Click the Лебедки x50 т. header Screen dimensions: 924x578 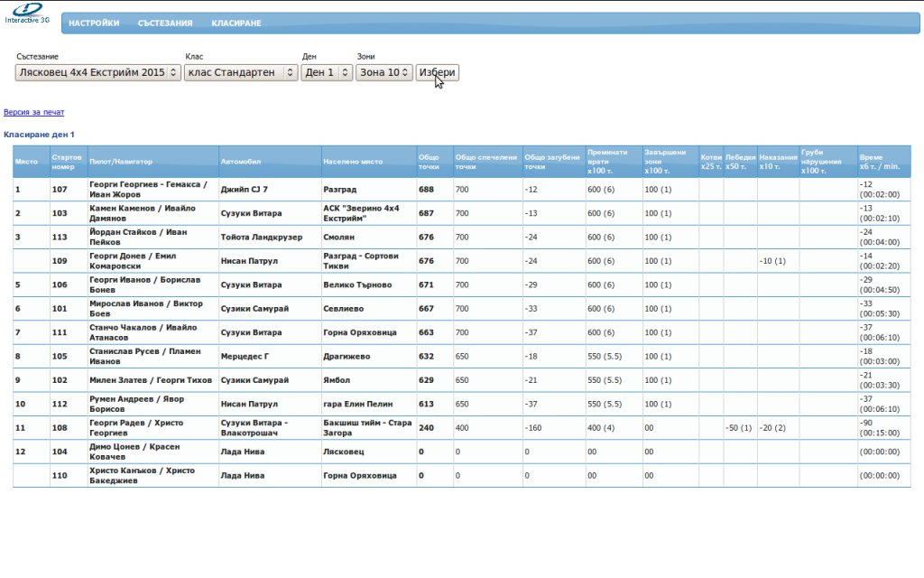click(x=740, y=162)
